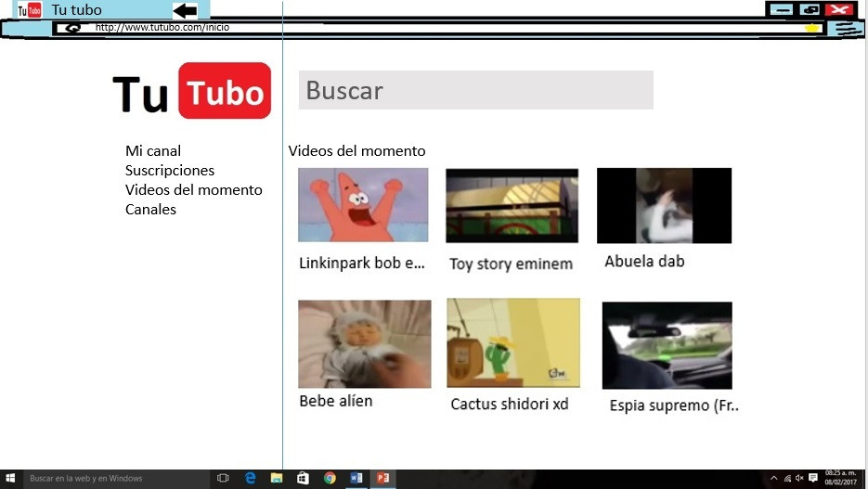Click the address bar URL

point(162,28)
